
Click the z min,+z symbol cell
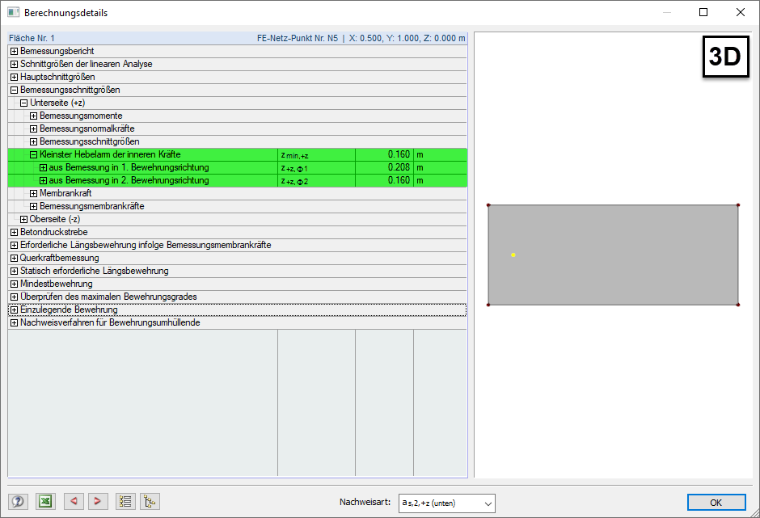[316, 155]
